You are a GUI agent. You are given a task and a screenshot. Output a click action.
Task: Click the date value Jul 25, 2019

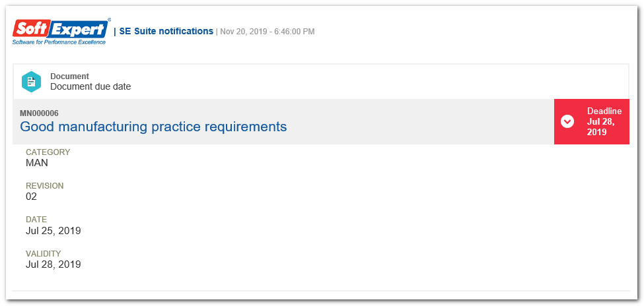pyautogui.click(x=54, y=231)
